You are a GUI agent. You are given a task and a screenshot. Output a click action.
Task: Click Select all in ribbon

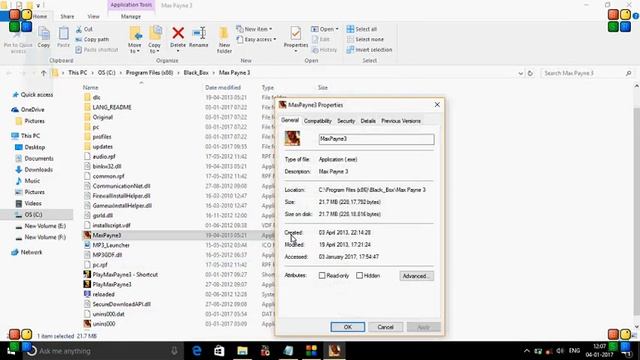pos(362,29)
